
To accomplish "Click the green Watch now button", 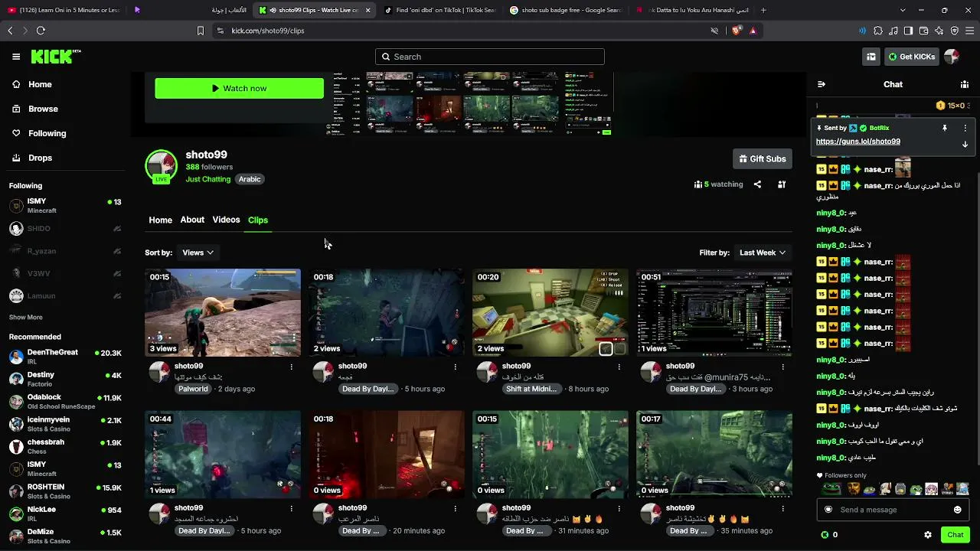I will [x=239, y=88].
